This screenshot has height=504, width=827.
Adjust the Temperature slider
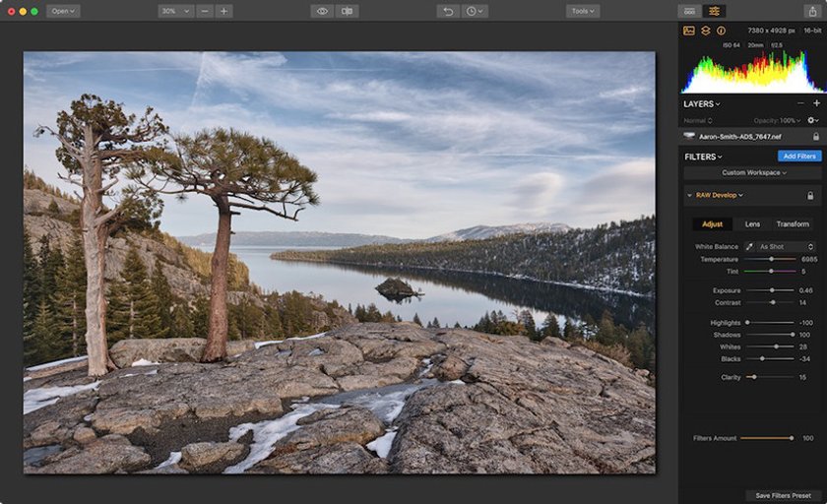[770, 259]
